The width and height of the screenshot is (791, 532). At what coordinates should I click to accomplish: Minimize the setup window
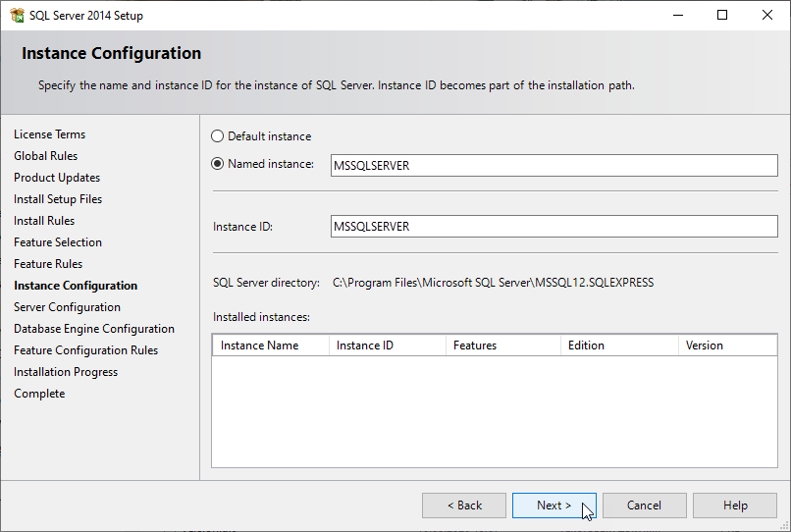tap(677, 16)
